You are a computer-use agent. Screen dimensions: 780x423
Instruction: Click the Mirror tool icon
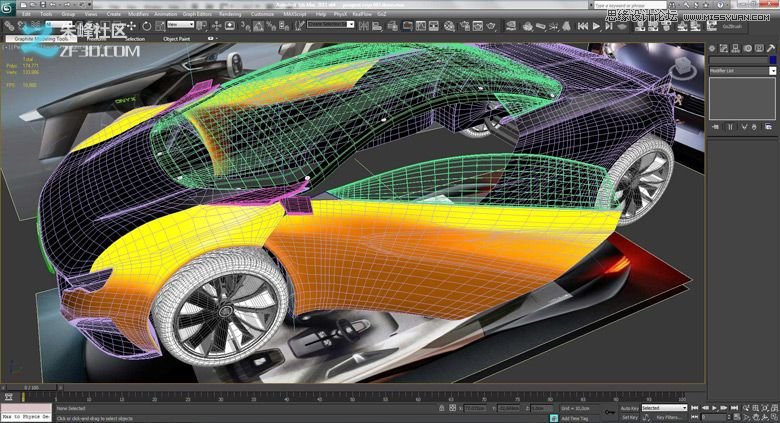point(365,25)
